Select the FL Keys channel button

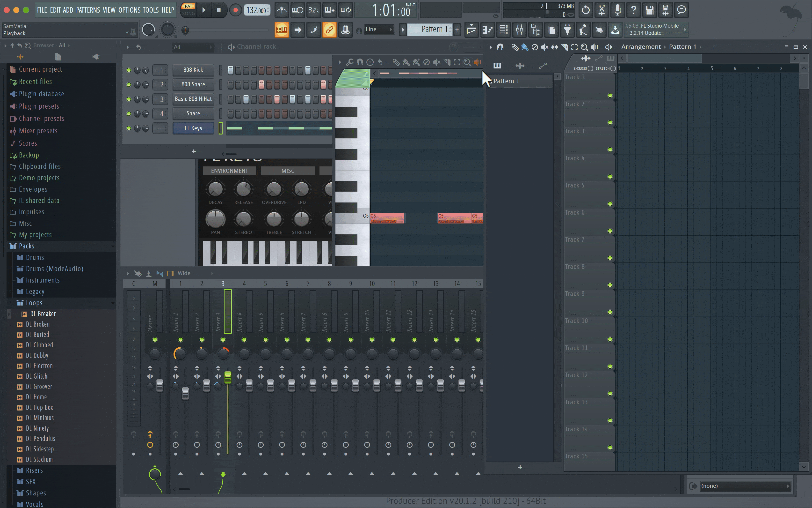coord(193,128)
